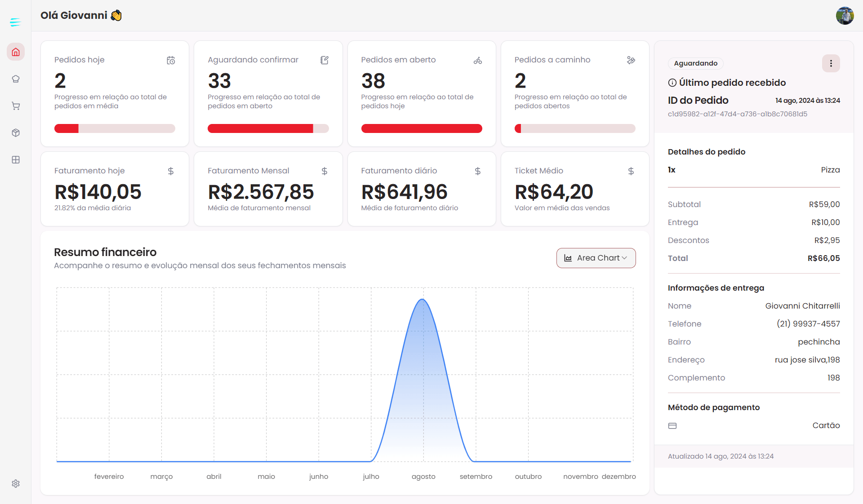Click the agosto peak on area chart

point(423,300)
